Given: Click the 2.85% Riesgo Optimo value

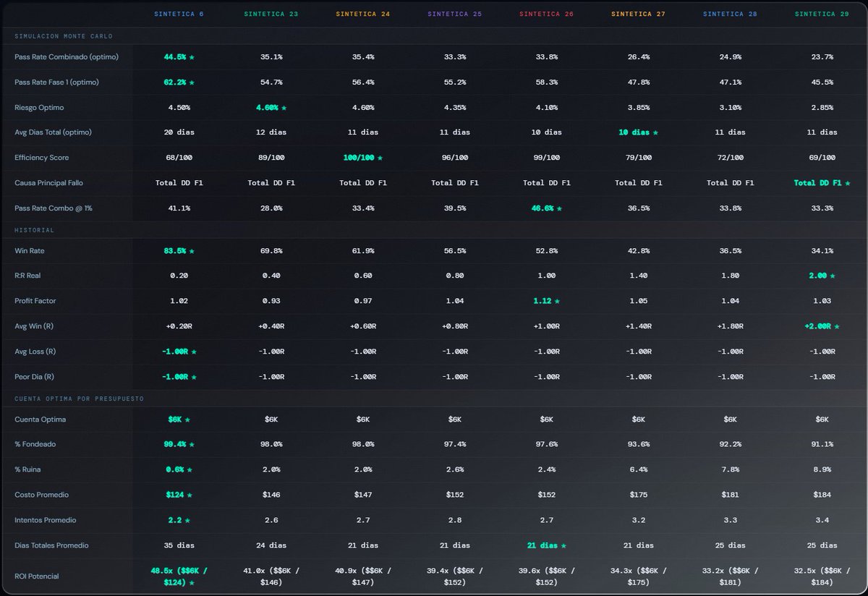Looking at the screenshot, I should (x=822, y=108).
